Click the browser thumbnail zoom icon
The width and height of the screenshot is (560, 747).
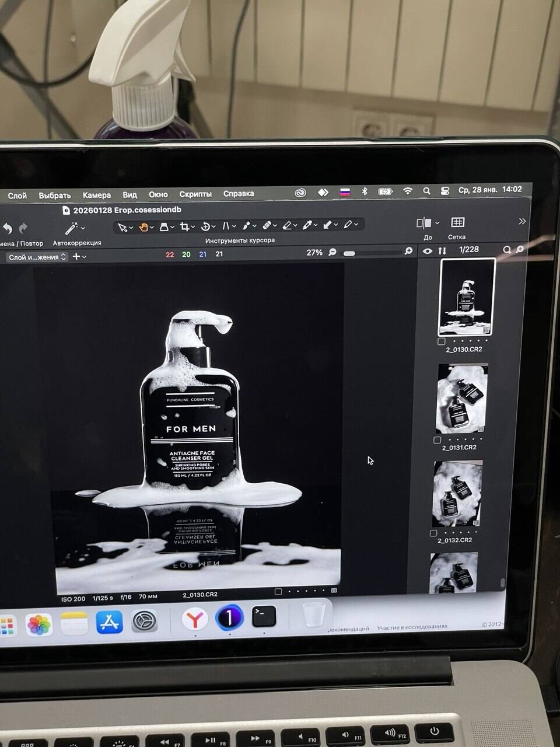coord(520,249)
